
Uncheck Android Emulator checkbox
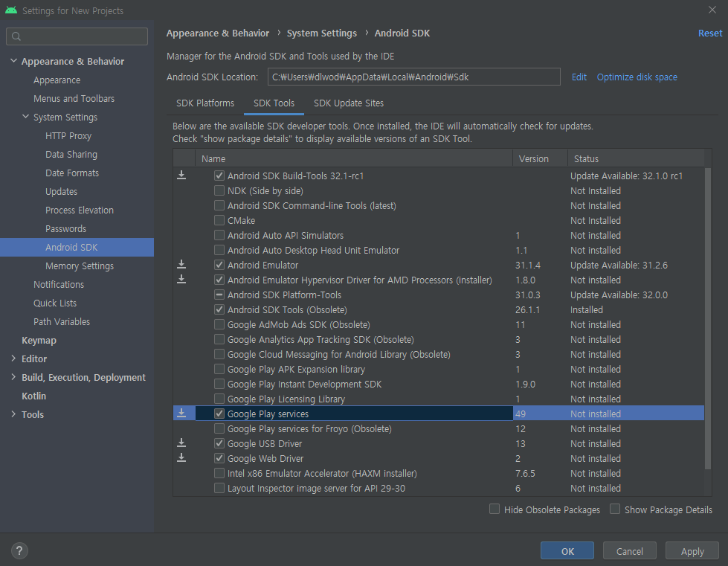219,265
